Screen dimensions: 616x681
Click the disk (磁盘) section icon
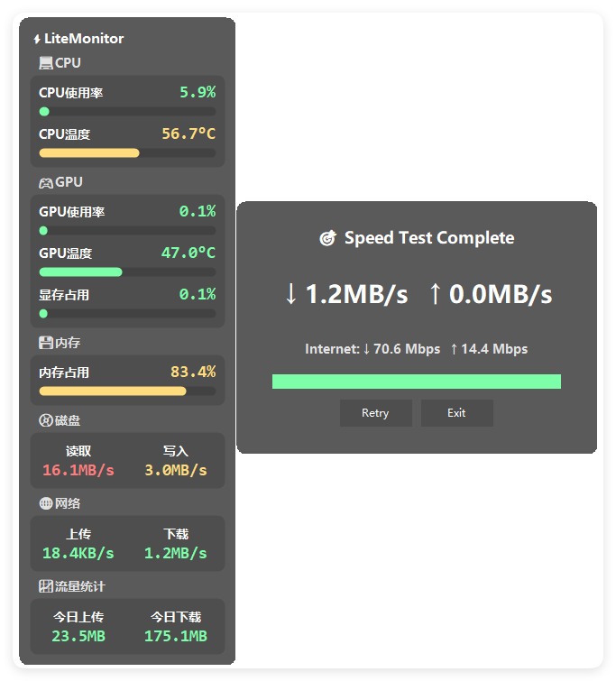pyautogui.click(x=46, y=420)
